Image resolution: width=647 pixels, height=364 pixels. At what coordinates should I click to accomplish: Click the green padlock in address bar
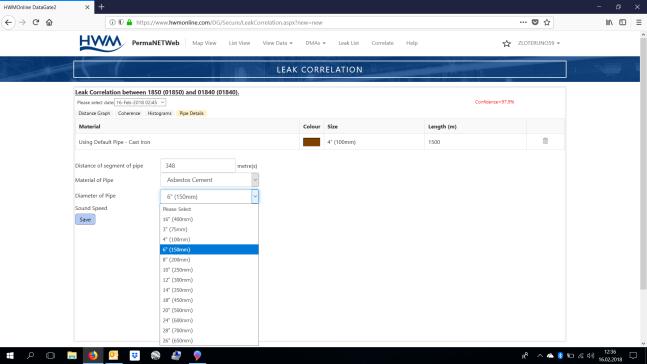[x=129, y=22]
